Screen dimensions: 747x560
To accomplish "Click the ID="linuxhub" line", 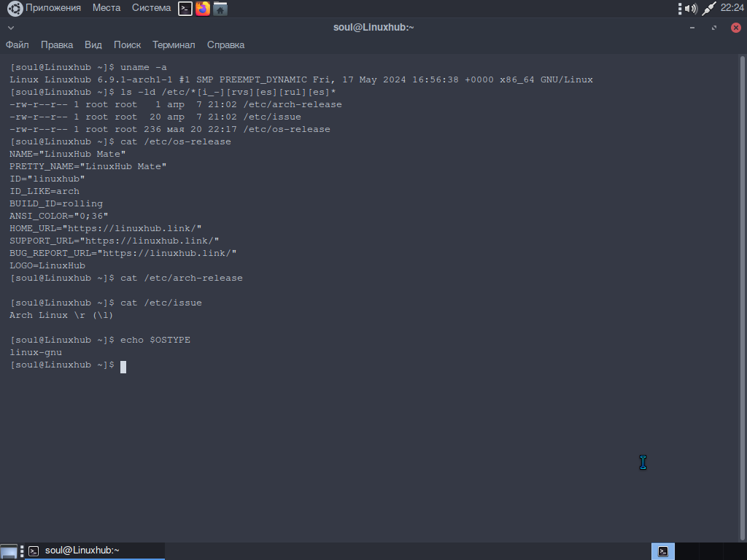I will pos(47,179).
